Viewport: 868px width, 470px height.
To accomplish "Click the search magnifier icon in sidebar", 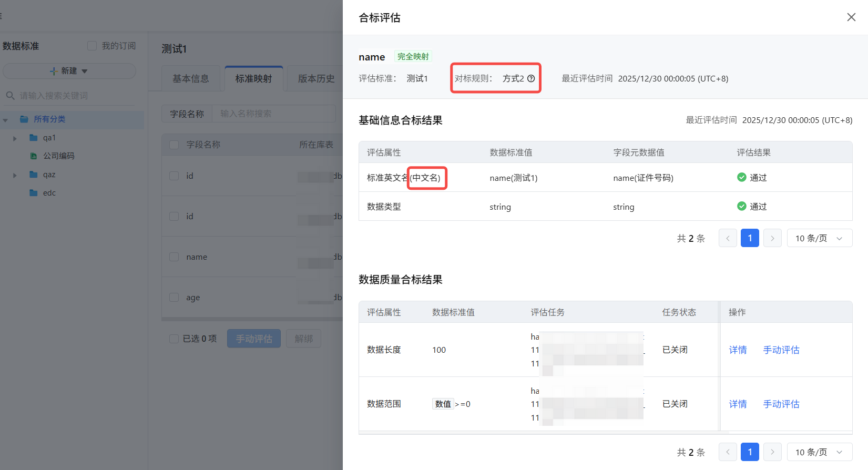I will pyautogui.click(x=10, y=96).
